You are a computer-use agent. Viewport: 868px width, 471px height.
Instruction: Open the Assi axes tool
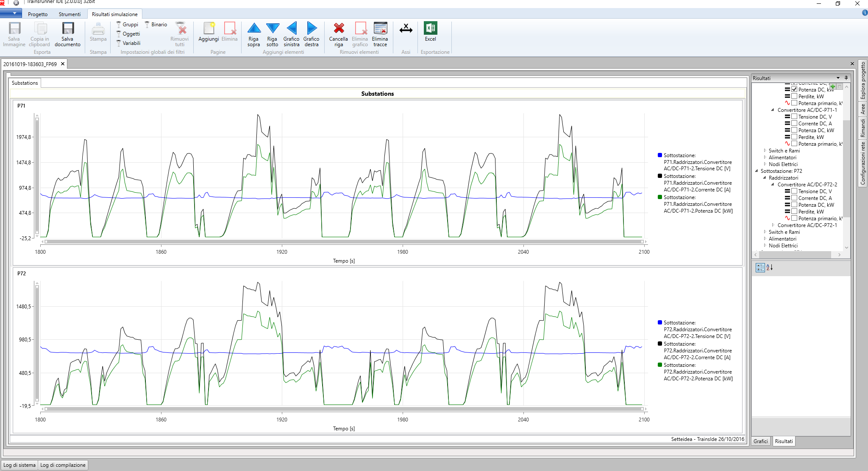pyautogui.click(x=406, y=29)
